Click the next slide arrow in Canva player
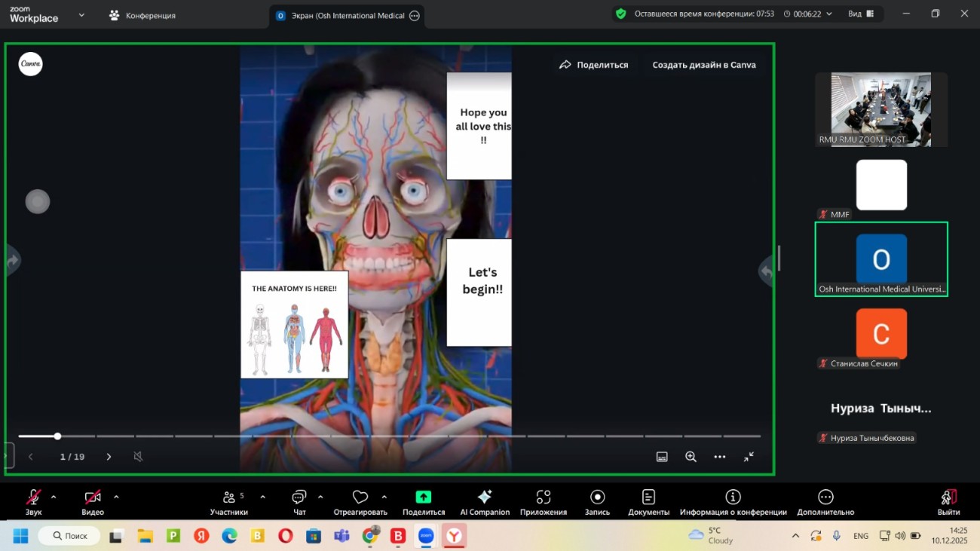Image resolution: width=980 pixels, height=551 pixels. [x=108, y=456]
